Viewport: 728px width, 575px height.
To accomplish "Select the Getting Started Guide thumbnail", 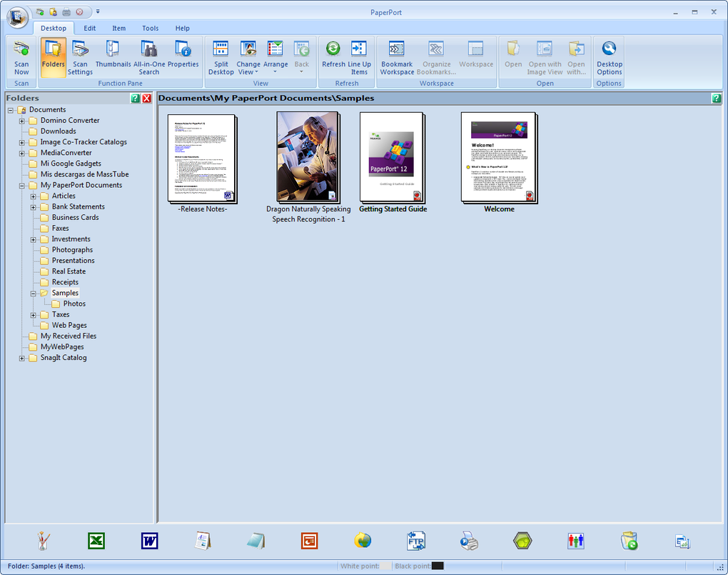I will coord(393,158).
